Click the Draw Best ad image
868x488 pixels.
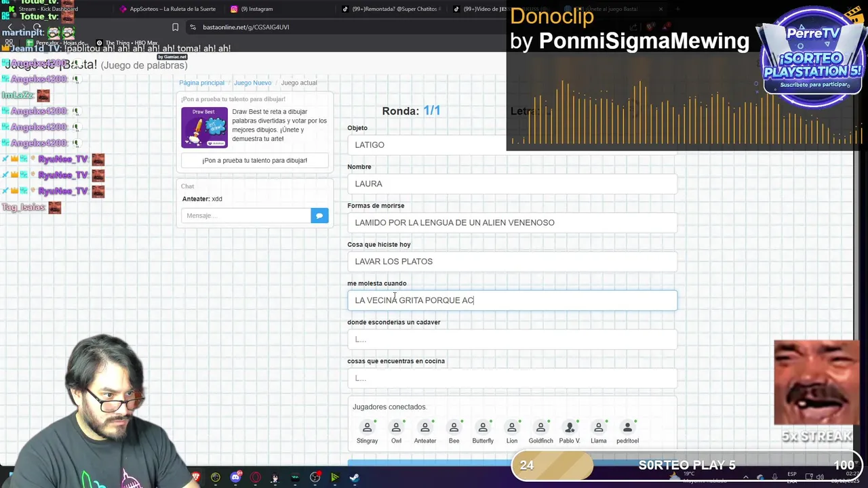coord(204,127)
